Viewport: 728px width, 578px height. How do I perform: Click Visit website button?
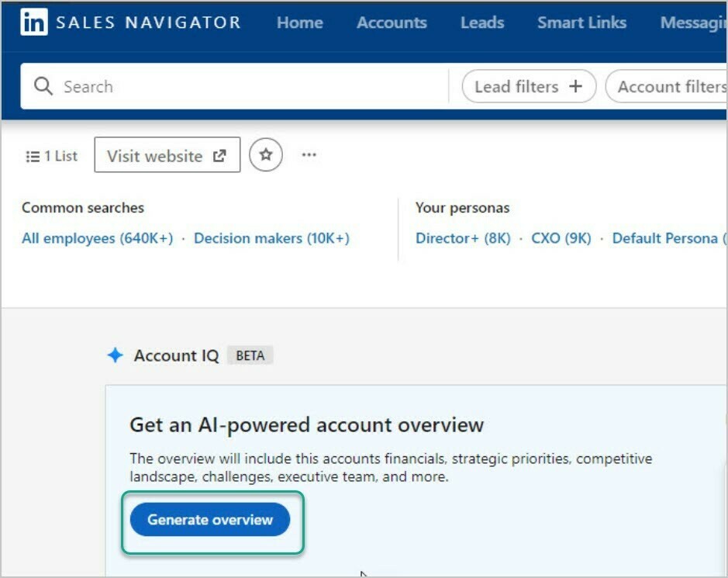click(167, 154)
